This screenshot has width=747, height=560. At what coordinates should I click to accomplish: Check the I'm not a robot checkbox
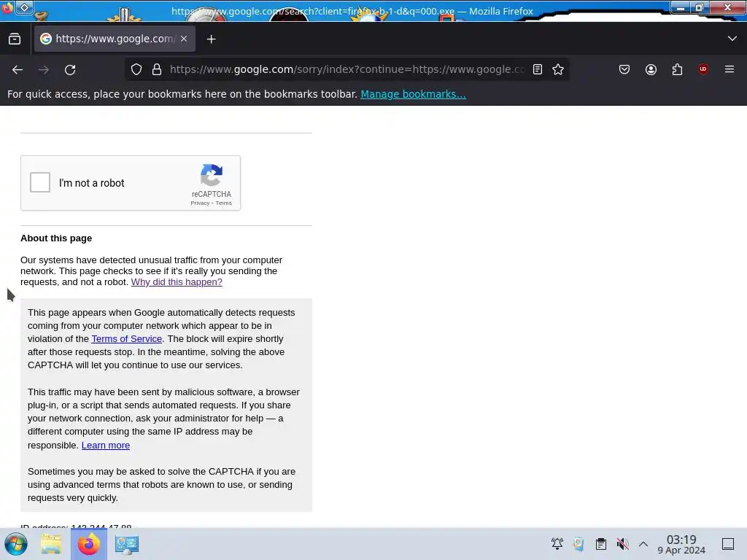(40, 182)
